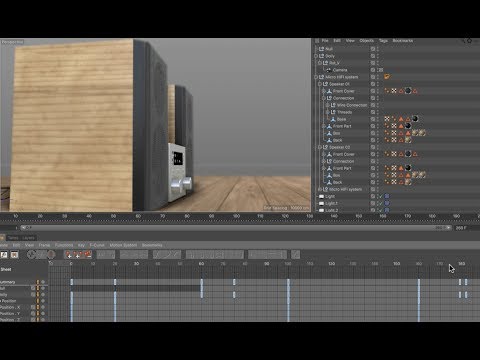Click the Base polygon object icon
Screen dimensions: 480x360
point(333,119)
